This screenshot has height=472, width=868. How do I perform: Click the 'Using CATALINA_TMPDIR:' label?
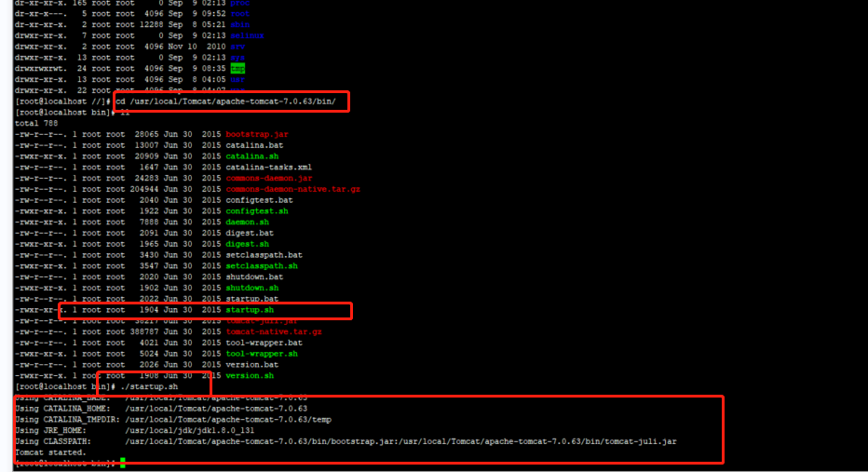[68, 420]
